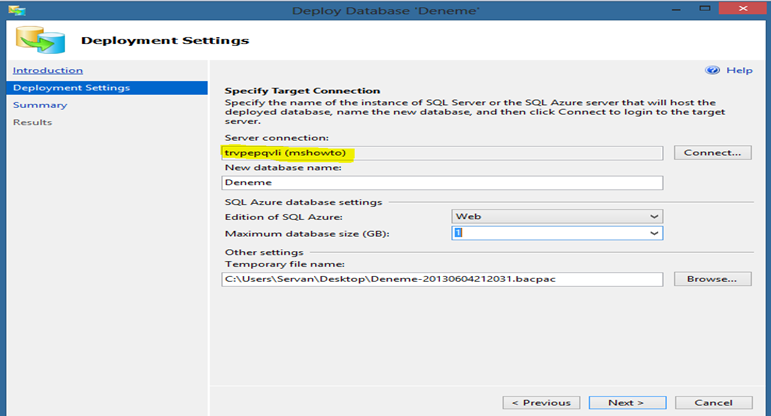Click the database deployment wizard icon
The image size is (771, 416).
click(x=40, y=40)
